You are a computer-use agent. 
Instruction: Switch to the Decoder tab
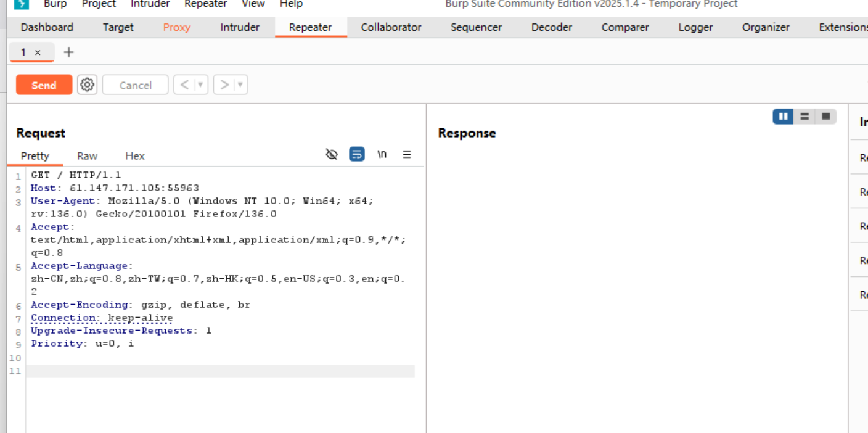click(551, 27)
